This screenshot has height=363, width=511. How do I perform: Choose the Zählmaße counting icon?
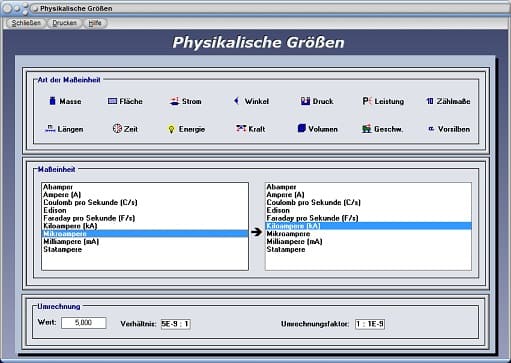(x=430, y=101)
